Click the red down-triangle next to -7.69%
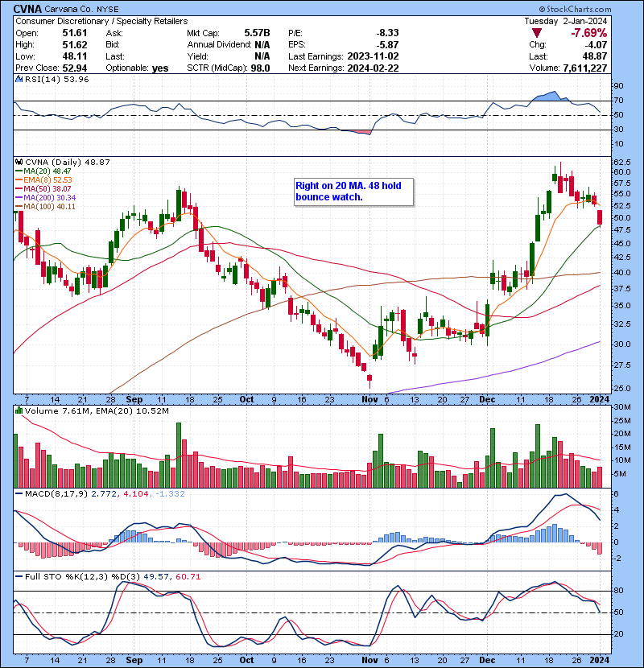This screenshot has width=644, height=668. coord(537,33)
